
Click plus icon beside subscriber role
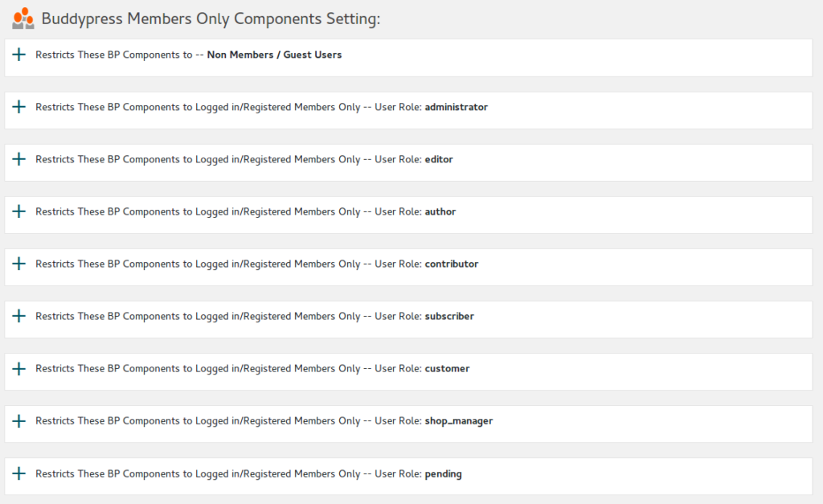click(19, 316)
